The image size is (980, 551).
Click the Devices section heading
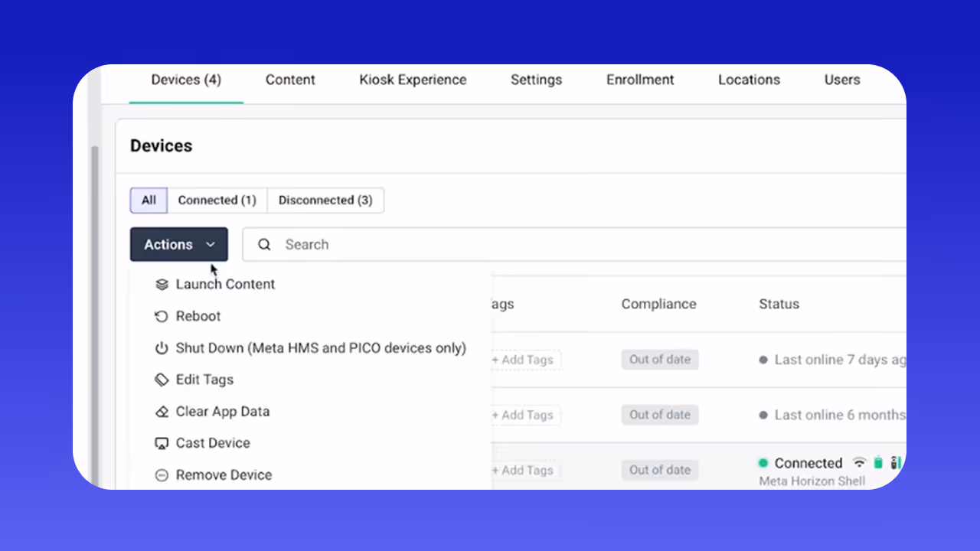161,145
